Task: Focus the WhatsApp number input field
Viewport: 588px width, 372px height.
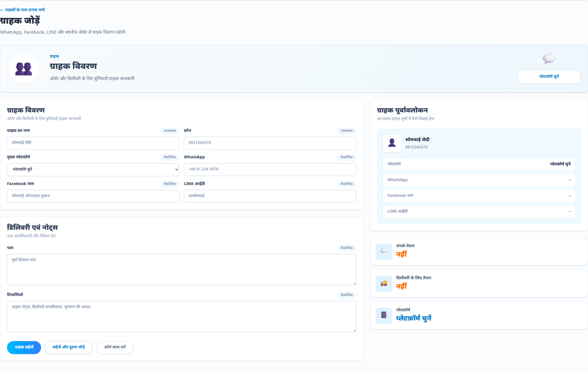Action: tap(270, 169)
